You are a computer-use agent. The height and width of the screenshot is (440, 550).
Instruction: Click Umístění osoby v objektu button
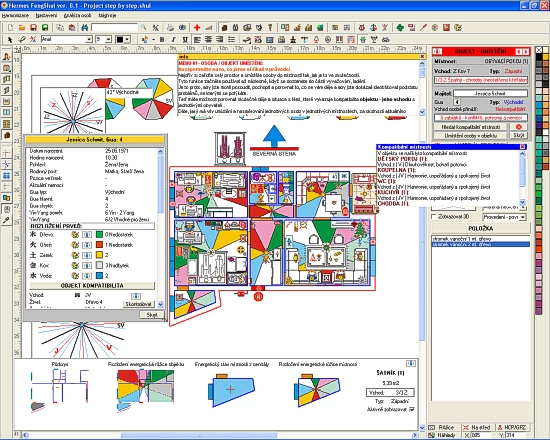pyautogui.click(x=470, y=135)
